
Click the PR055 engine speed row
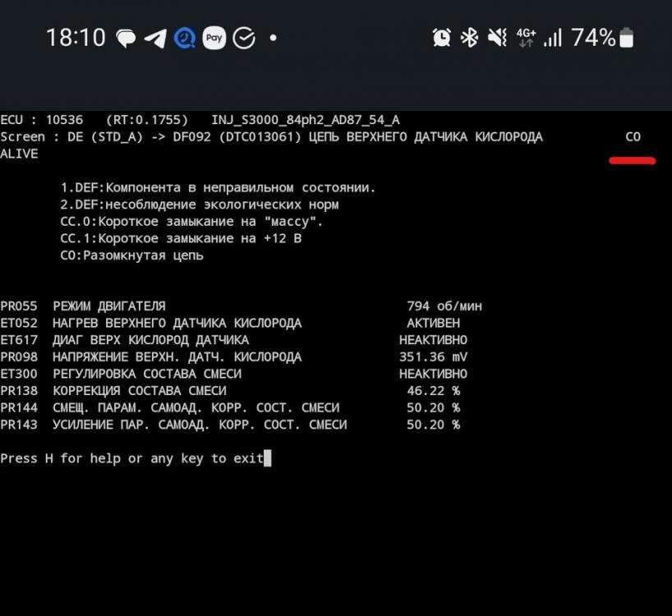[242, 306]
